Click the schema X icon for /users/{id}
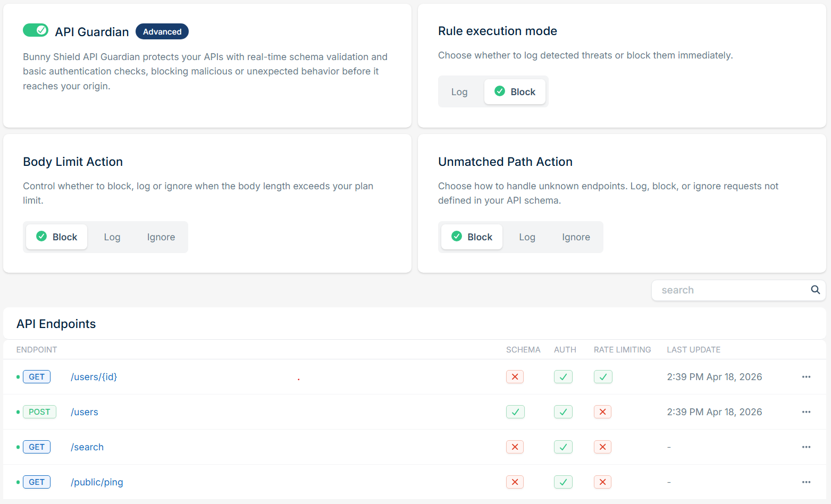This screenshot has width=831, height=504. pyautogui.click(x=515, y=377)
